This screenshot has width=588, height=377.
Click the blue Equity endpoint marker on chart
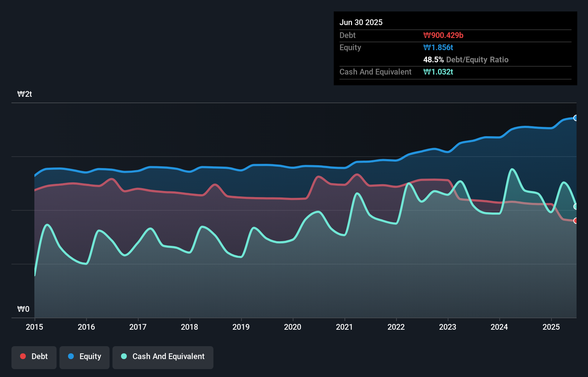pyautogui.click(x=576, y=118)
